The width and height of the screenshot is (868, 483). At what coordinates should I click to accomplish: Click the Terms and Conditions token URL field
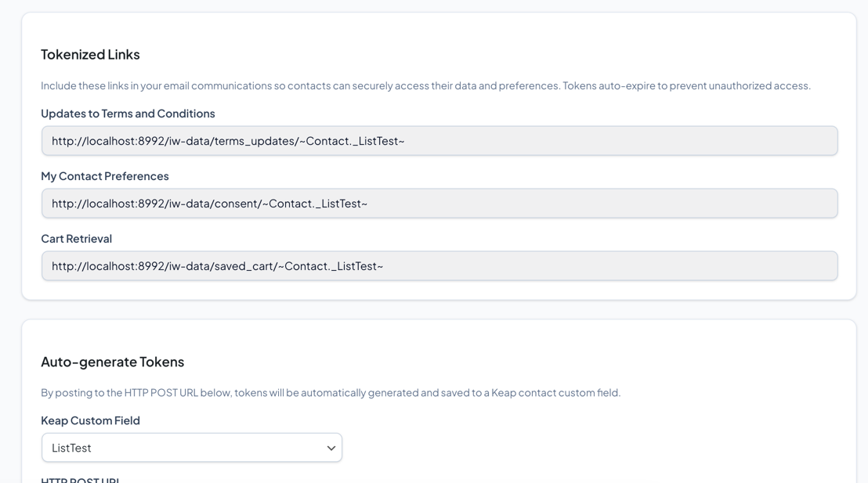pos(439,141)
